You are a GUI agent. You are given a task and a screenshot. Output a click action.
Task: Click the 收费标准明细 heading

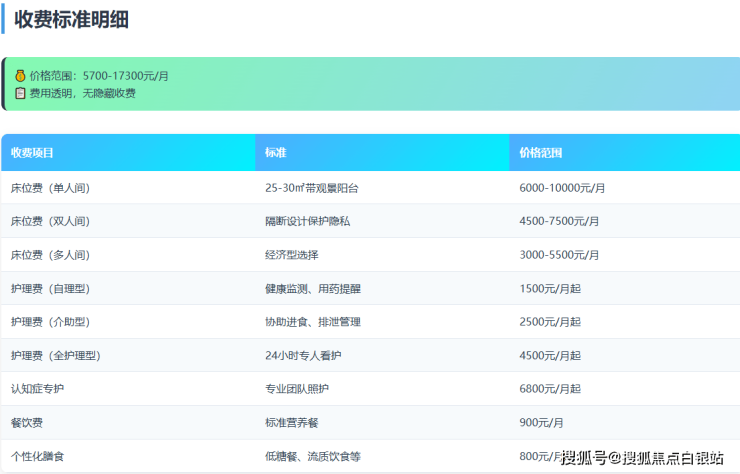coord(71,19)
